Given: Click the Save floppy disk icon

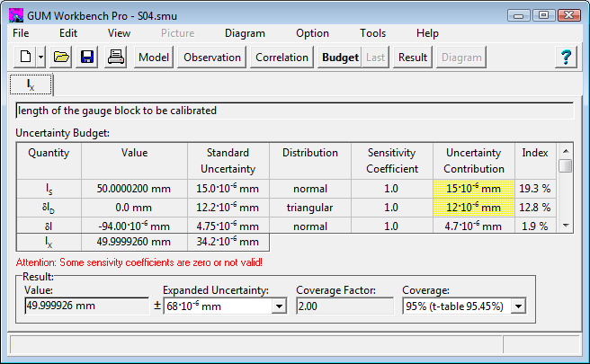Looking at the screenshot, I should tap(87, 58).
